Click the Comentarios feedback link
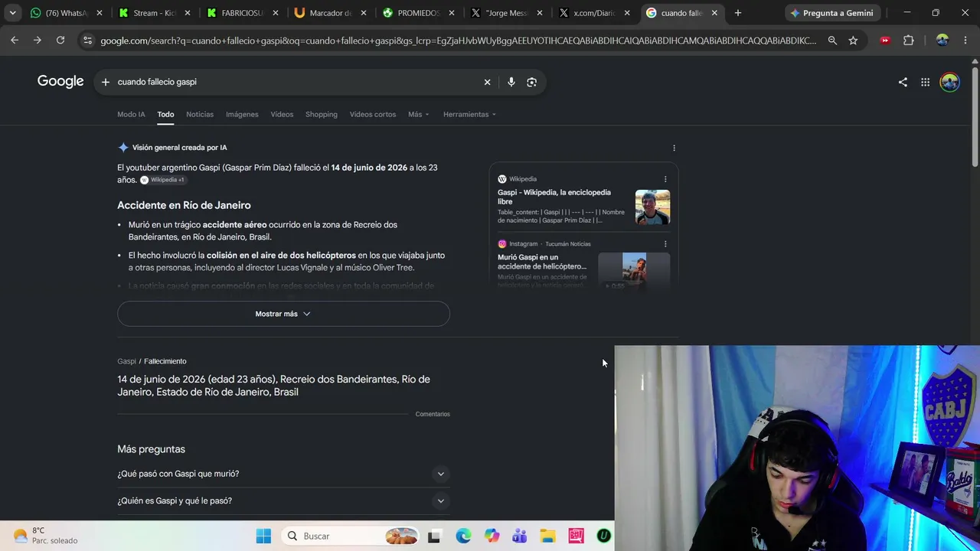This screenshot has width=980, height=551. [433, 414]
